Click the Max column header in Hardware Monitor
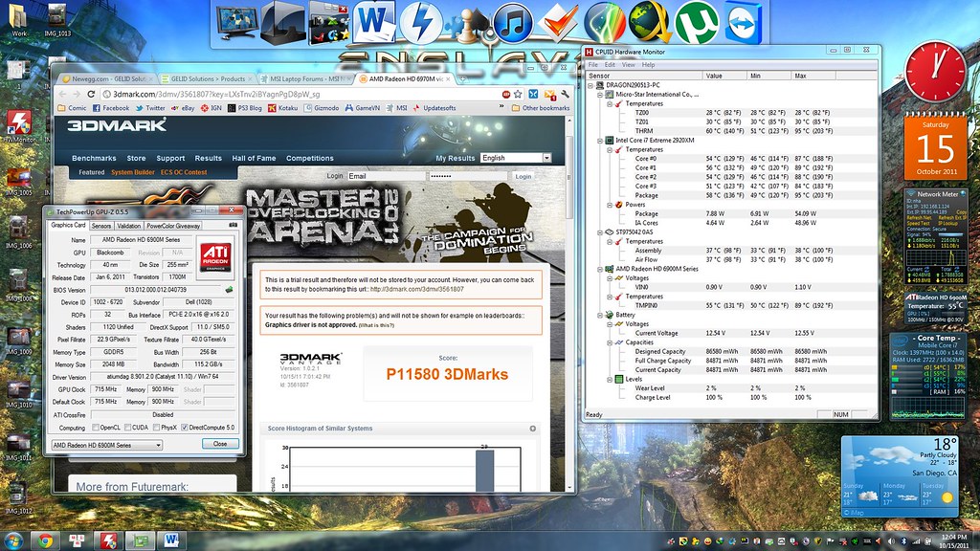Viewport: 980px width, 551px height. click(x=813, y=76)
